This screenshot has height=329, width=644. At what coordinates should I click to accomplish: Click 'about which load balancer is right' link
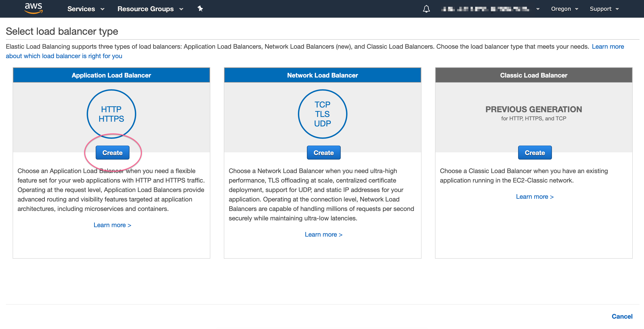coord(64,56)
